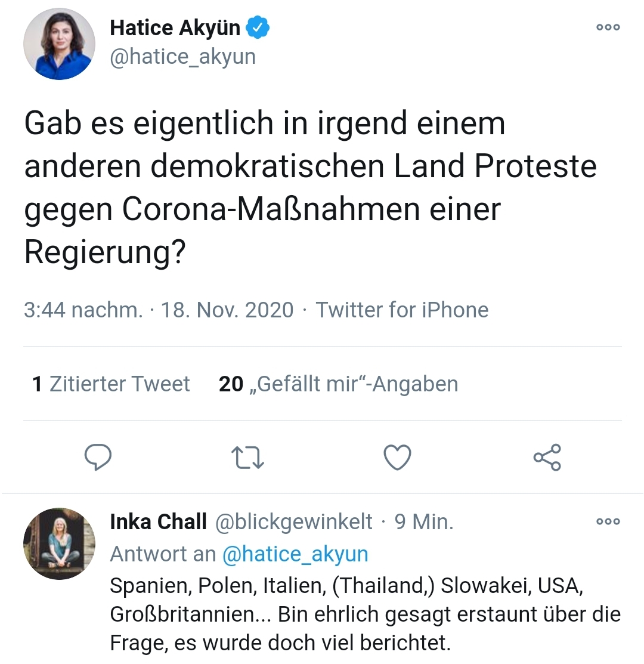
Task: Click the blue @hatice_akyun mention in the reply
Action: click(x=295, y=554)
